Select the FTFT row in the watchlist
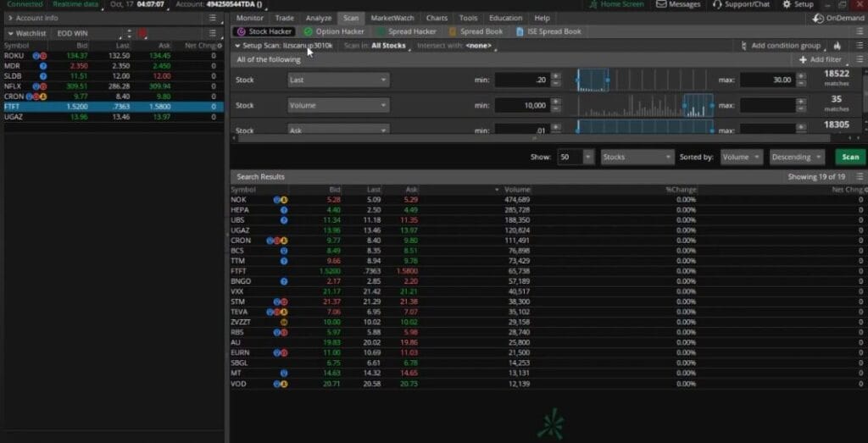This screenshot has height=443, width=868. click(x=114, y=107)
